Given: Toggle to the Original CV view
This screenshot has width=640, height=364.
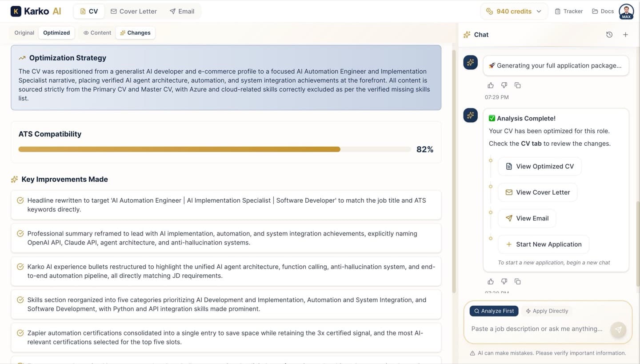Looking at the screenshot, I should [x=24, y=32].
